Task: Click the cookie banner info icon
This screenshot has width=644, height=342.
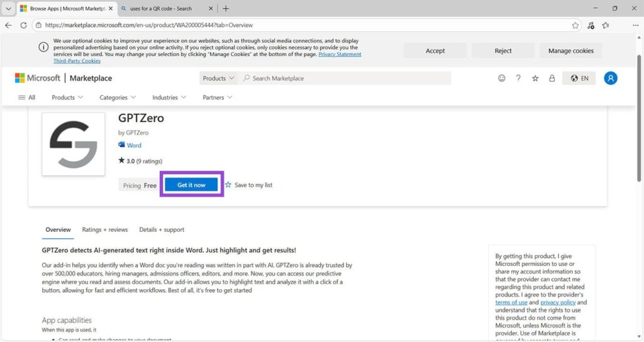Action: (43, 47)
